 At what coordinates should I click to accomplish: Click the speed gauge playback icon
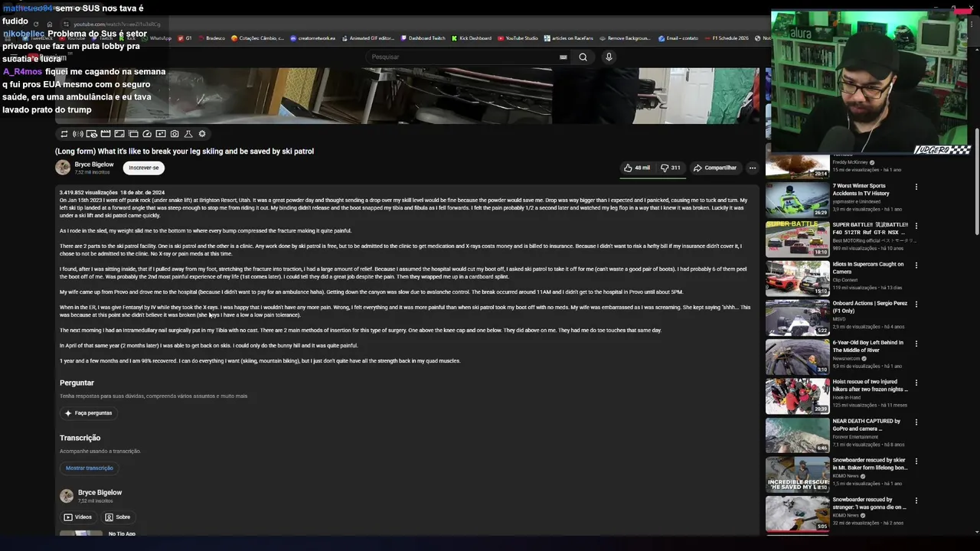[x=147, y=134]
